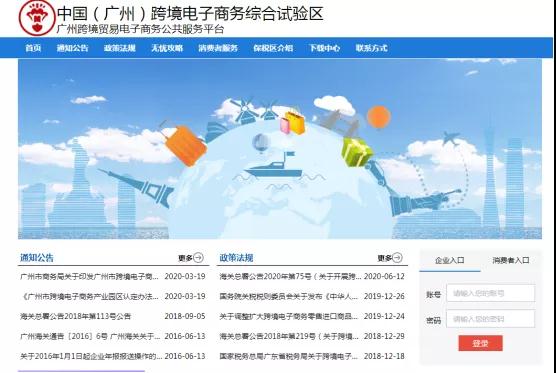The image size is (556, 373).
Task: Click the 通知公告 section heading
Action: (x=37, y=258)
